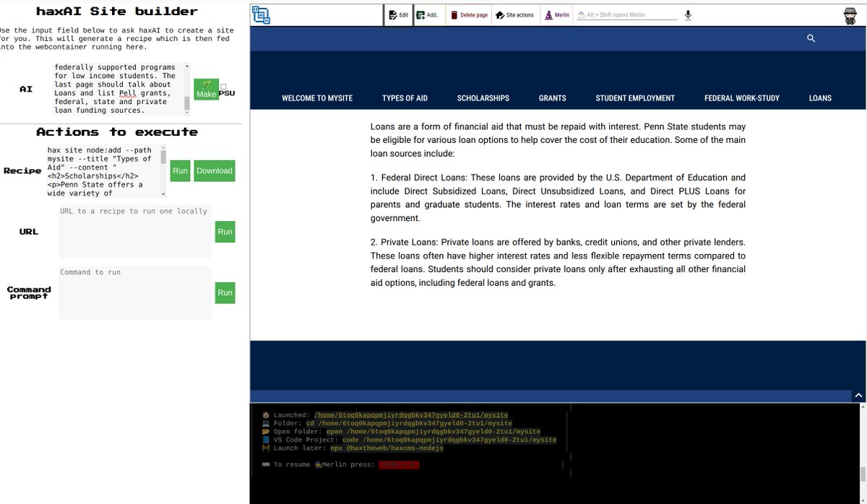867x504 pixels.
Task: Open Federal Work-Study page
Action: [x=741, y=98]
